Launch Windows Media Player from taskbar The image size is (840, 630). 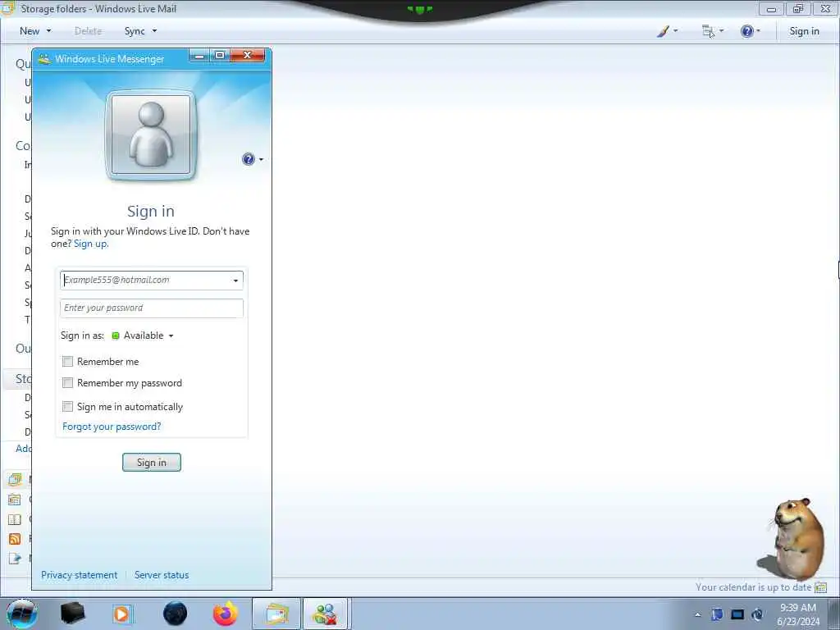(x=122, y=614)
